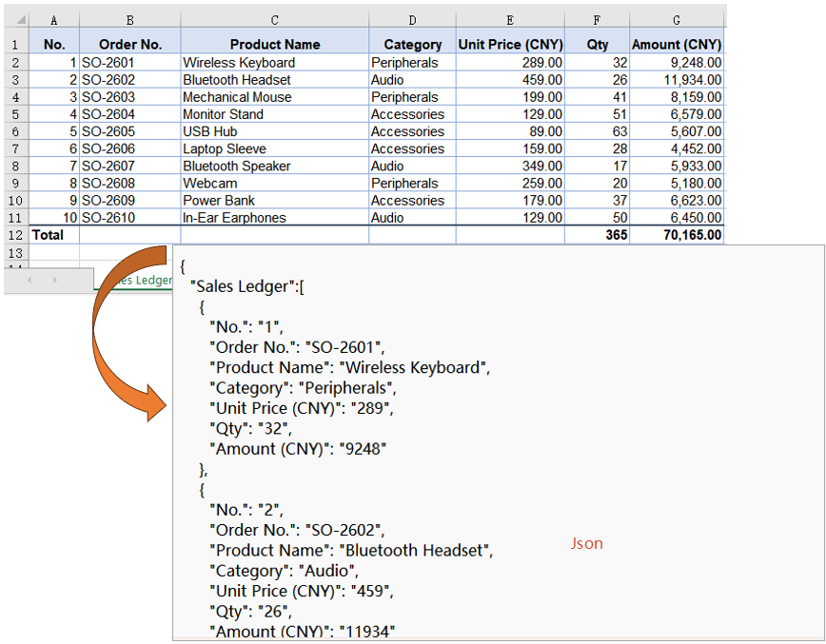
Task: Select quantity cell '63'
Action: click(597, 131)
